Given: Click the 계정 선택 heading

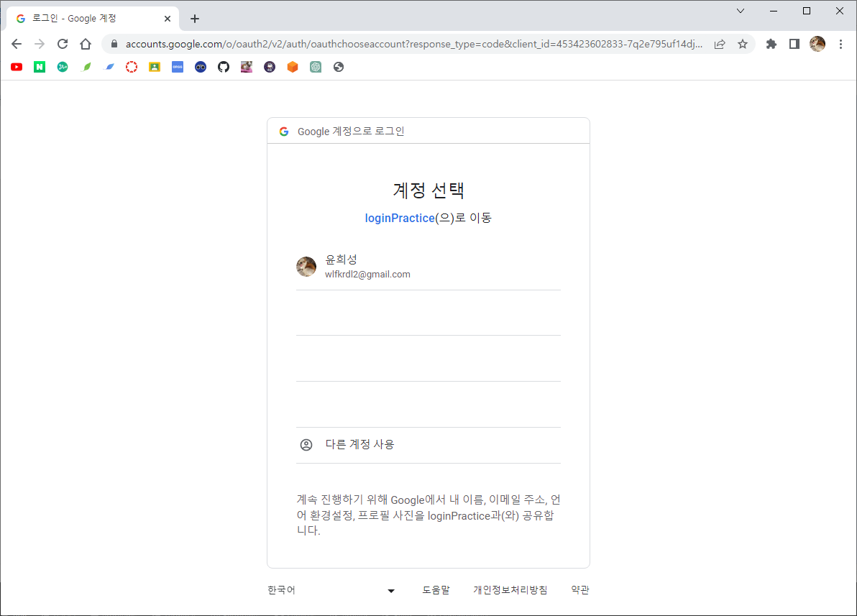Looking at the screenshot, I should click(x=428, y=190).
